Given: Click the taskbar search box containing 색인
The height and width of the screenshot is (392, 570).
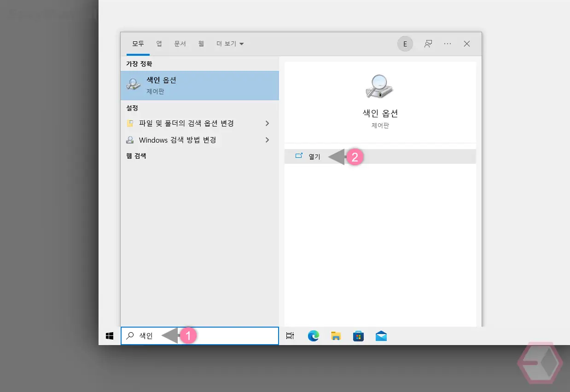Looking at the screenshot, I should click(200, 336).
